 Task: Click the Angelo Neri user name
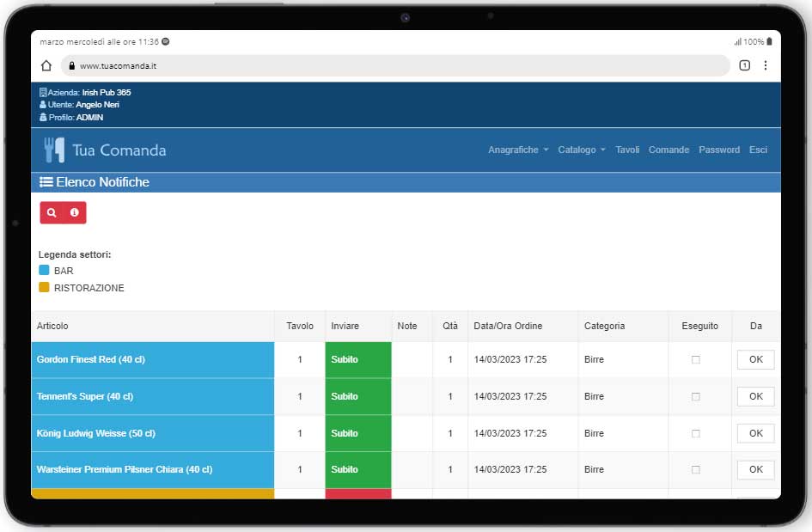coord(97,105)
